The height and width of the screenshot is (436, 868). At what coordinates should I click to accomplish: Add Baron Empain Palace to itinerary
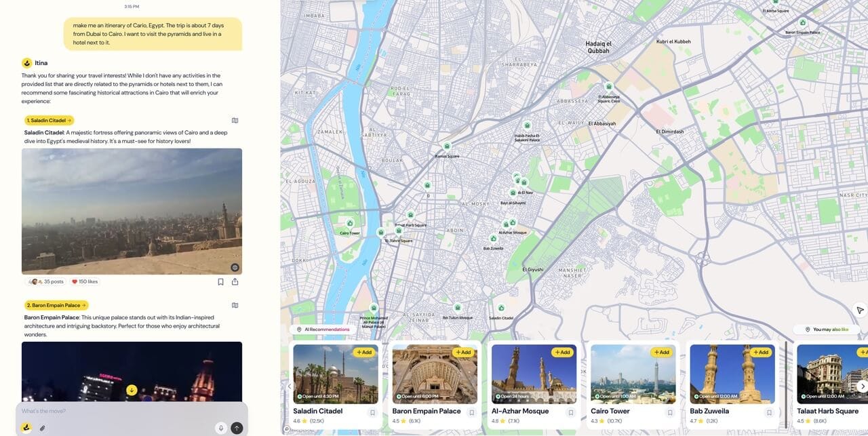click(462, 353)
